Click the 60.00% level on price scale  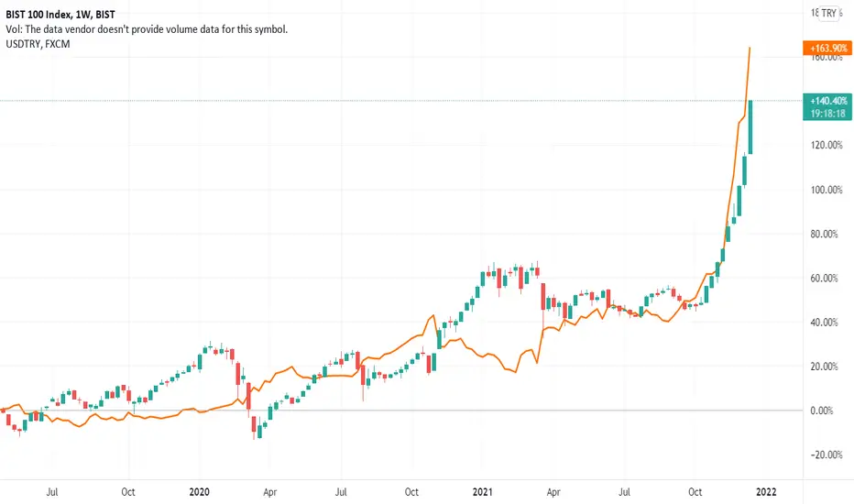824,278
